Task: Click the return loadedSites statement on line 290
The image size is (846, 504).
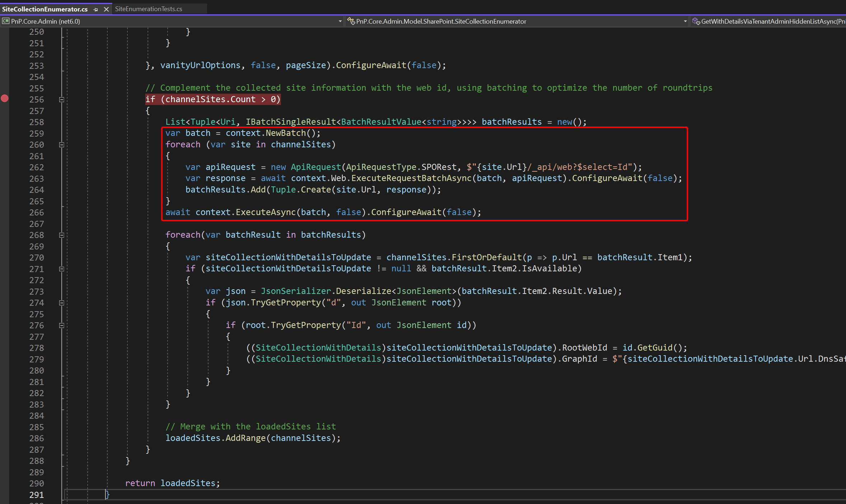Action: (x=172, y=483)
